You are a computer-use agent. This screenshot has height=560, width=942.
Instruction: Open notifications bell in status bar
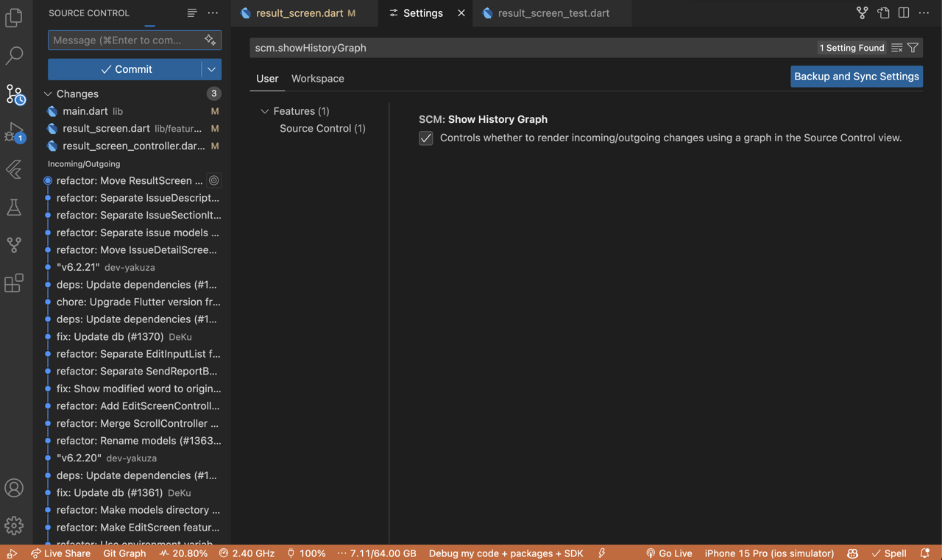point(925,553)
